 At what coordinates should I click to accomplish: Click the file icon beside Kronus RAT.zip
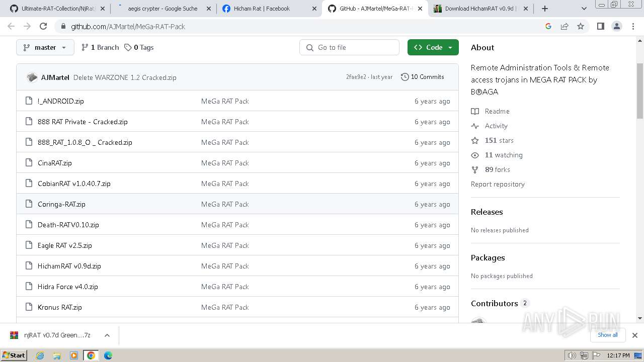[29, 307]
